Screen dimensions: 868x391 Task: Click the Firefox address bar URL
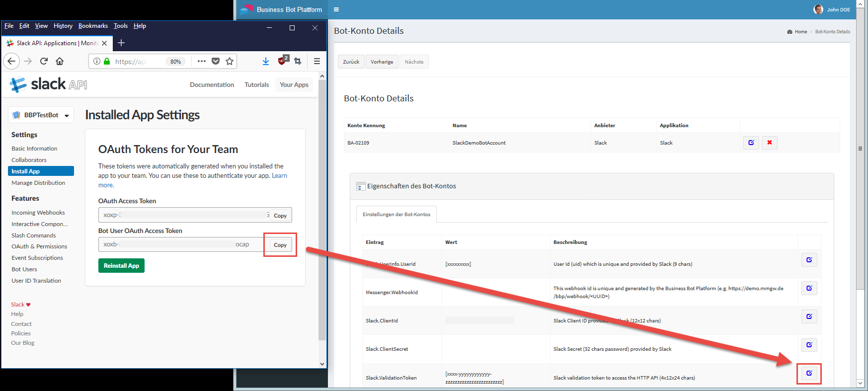coord(130,62)
